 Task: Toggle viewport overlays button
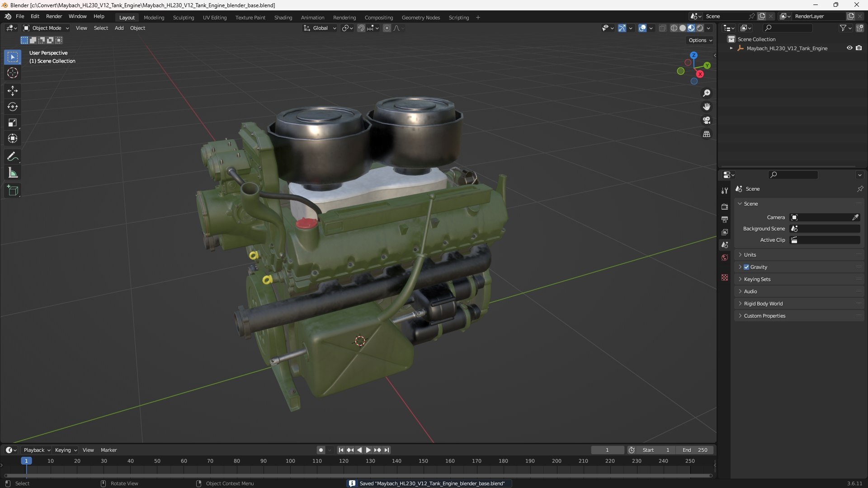point(642,28)
